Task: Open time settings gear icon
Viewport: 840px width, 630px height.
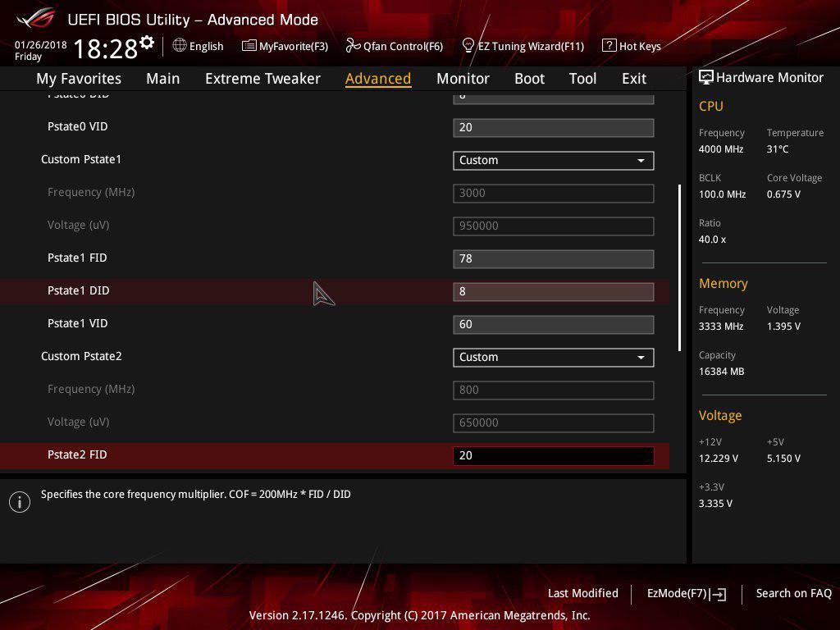Action: pyautogui.click(x=147, y=43)
